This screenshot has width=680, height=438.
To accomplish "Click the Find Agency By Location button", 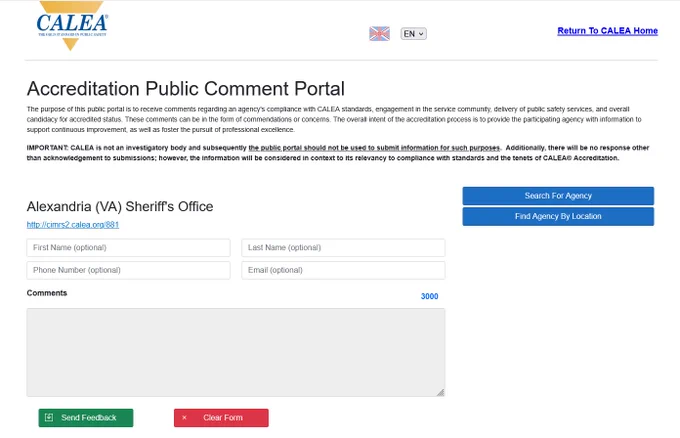I will (558, 216).
